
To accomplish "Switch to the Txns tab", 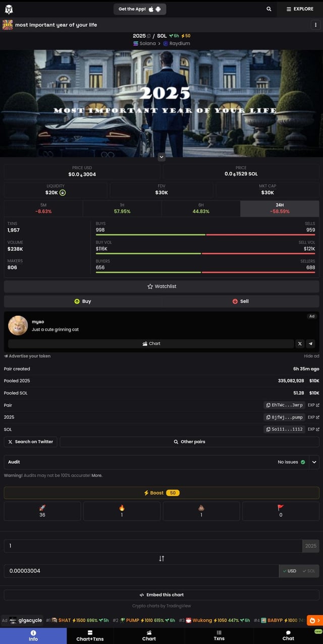I will point(219,635).
